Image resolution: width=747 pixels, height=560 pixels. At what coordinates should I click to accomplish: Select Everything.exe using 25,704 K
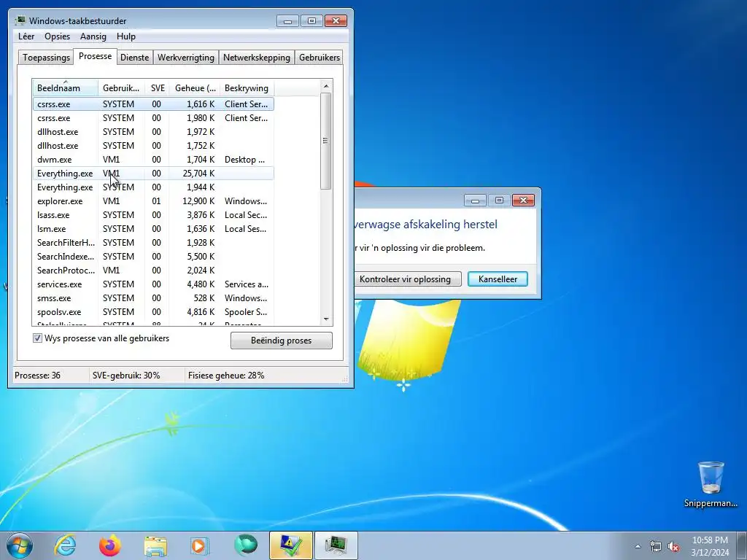153,173
